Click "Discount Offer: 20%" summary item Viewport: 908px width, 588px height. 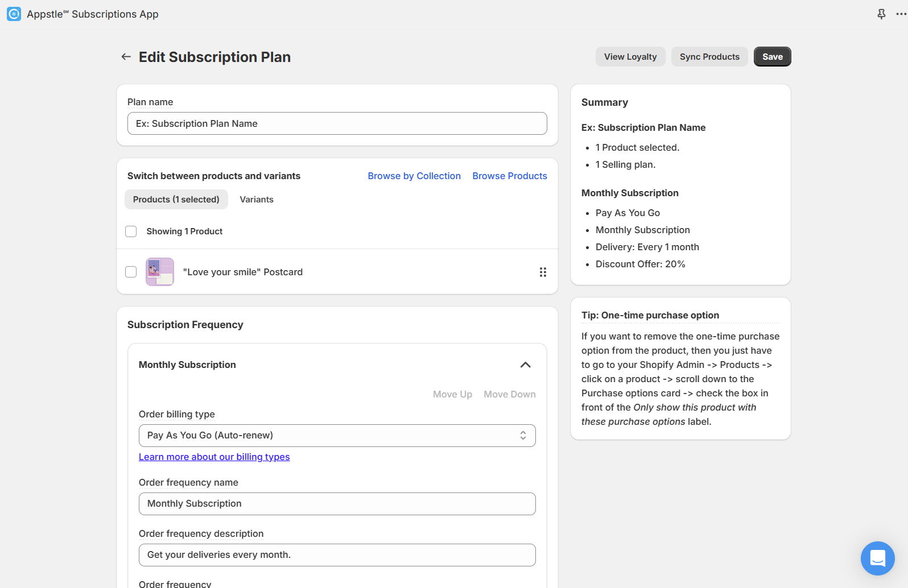(x=641, y=264)
